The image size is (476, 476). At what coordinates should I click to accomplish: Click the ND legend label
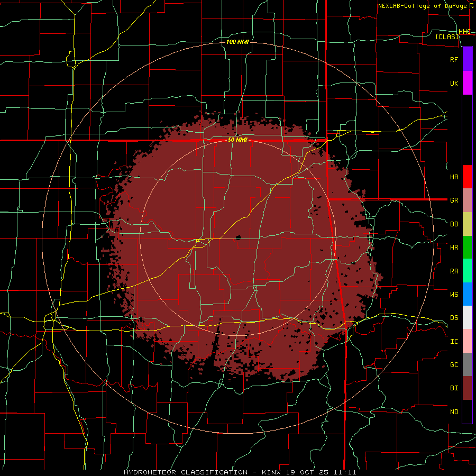click(454, 412)
